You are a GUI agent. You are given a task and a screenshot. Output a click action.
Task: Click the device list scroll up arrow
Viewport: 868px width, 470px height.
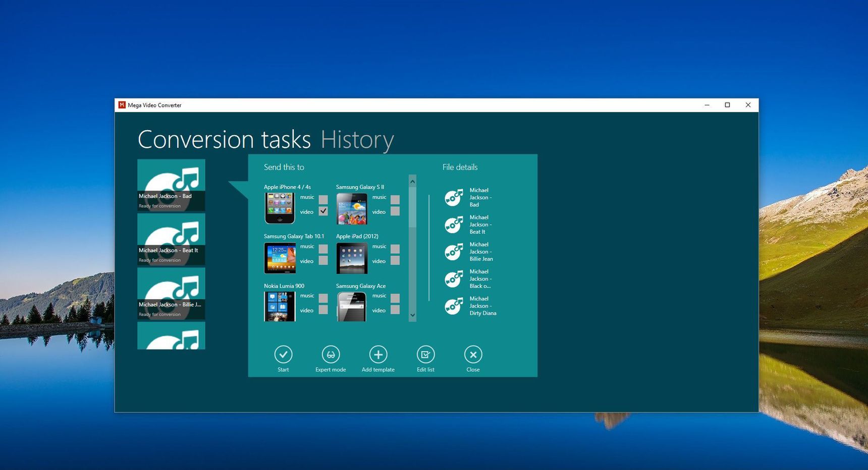tap(412, 181)
